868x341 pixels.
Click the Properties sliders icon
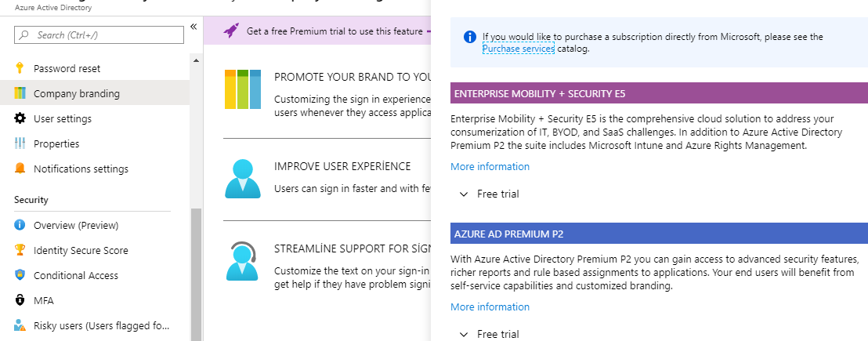[20, 143]
